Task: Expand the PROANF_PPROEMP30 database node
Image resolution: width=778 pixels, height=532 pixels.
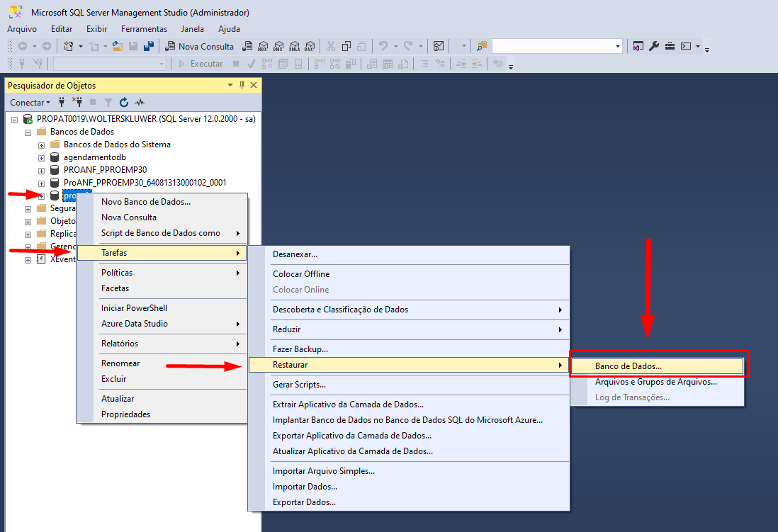Action: (41, 171)
